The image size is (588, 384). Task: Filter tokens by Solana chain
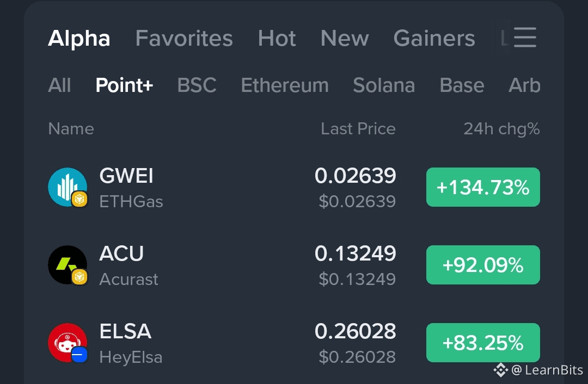click(384, 85)
